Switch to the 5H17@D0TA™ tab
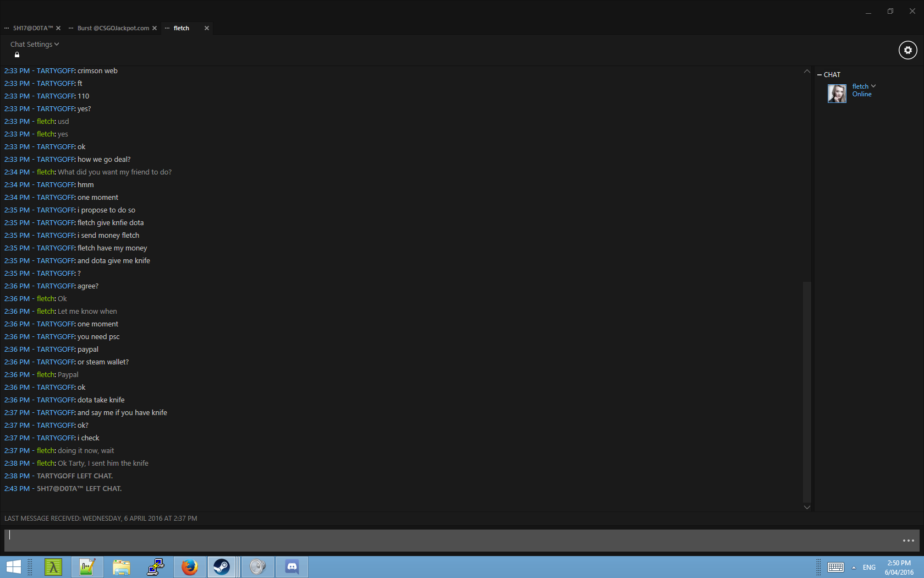This screenshot has height=578, width=924. [x=33, y=28]
